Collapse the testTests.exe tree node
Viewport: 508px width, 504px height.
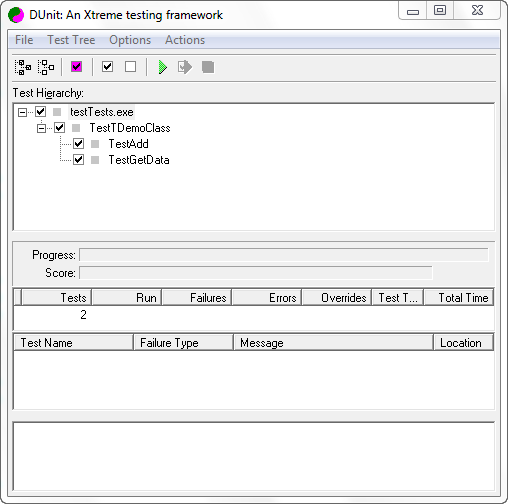[22, 112]
